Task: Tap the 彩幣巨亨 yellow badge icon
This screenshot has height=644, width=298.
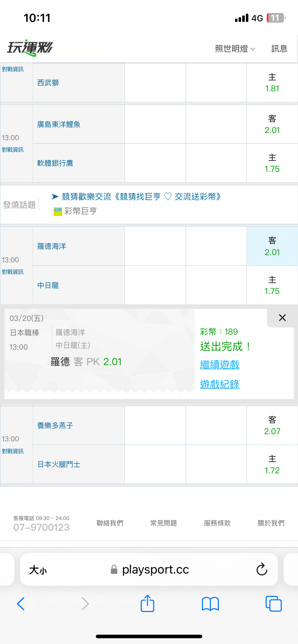Action: (58, 211)
